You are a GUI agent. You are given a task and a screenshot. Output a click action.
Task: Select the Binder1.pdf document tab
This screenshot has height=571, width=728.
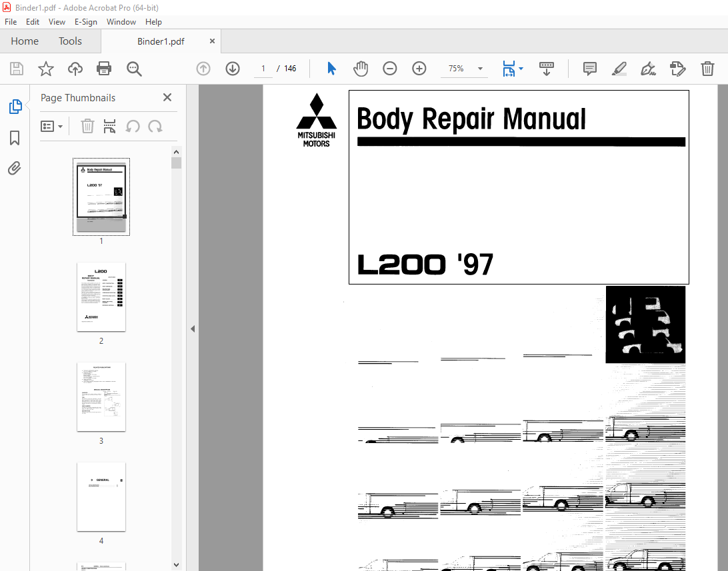(161, 41)
